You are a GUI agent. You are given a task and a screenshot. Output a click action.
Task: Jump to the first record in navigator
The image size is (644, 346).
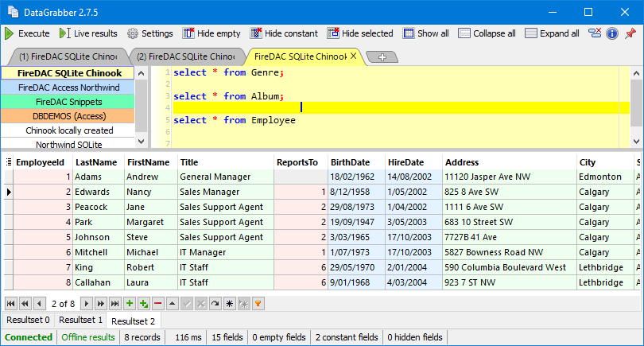[10, 303]
